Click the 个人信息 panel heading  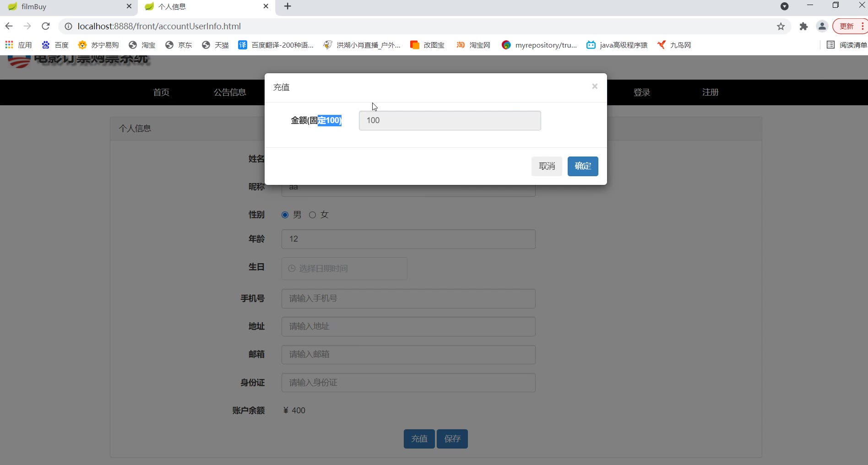135,129
